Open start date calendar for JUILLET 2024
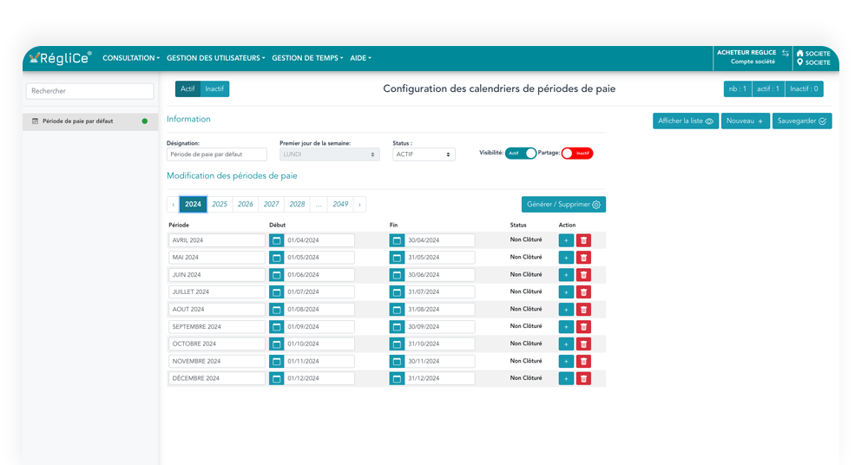 pos(276,291)
